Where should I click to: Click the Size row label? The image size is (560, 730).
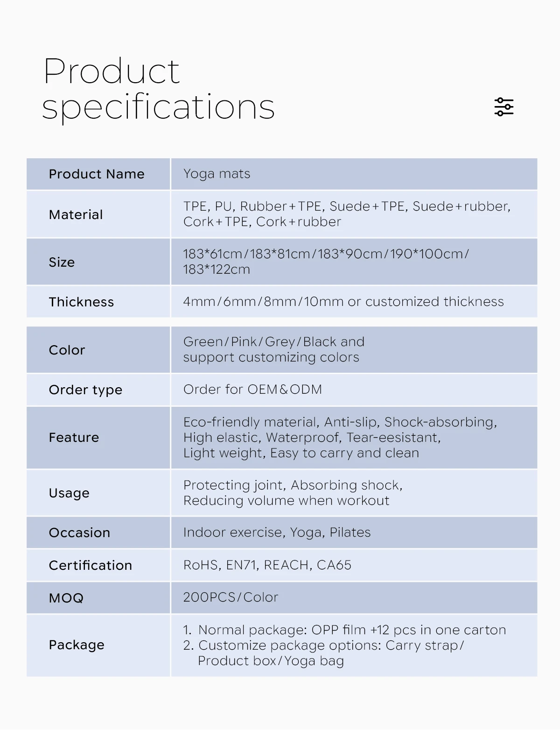point(62,262)
